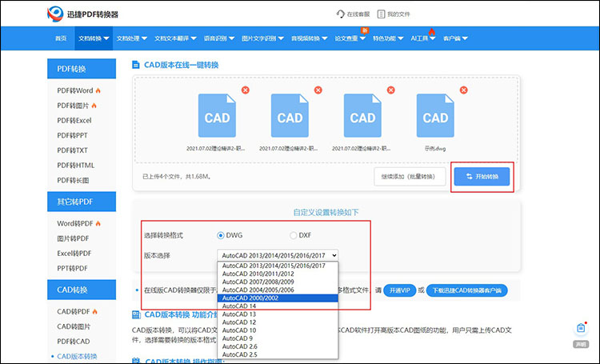The image size is (600, 364).
Task: Select the DWG format radio button
Action: coord(221,235)
